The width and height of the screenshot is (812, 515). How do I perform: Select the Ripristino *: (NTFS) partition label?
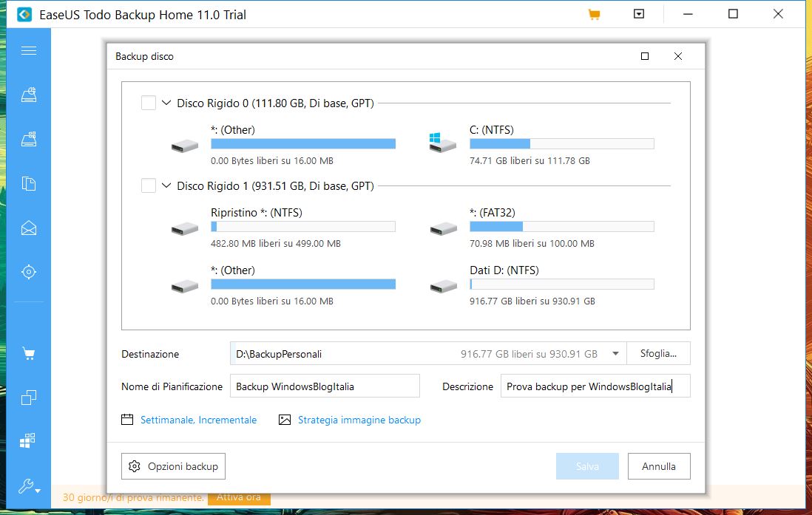(257, 212)
